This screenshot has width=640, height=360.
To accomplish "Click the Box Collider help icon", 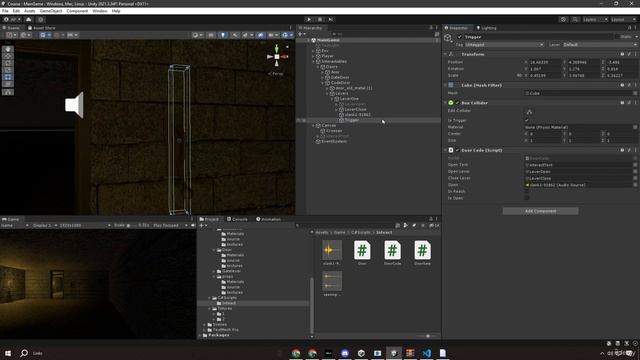I will pos(622,103).
